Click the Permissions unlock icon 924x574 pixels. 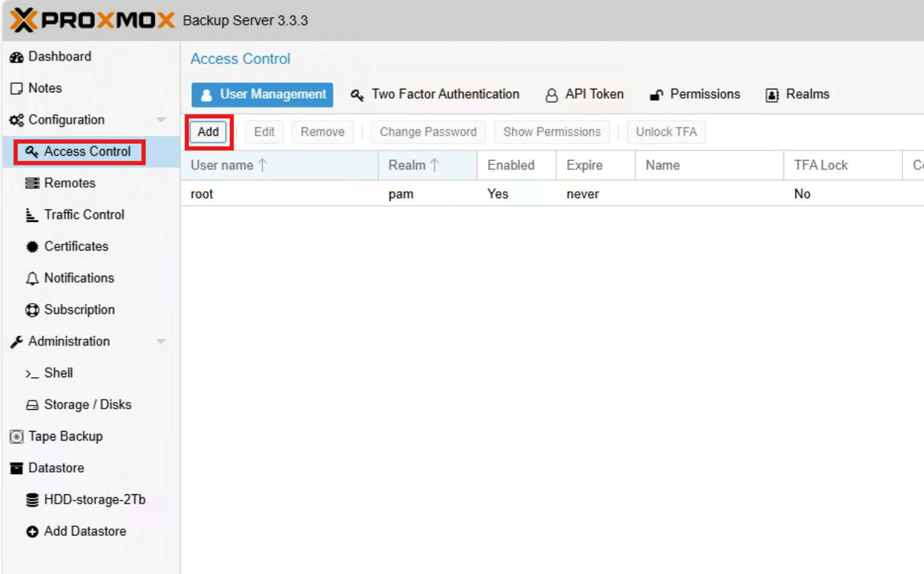pyautogui.click(x=656, y=95)
